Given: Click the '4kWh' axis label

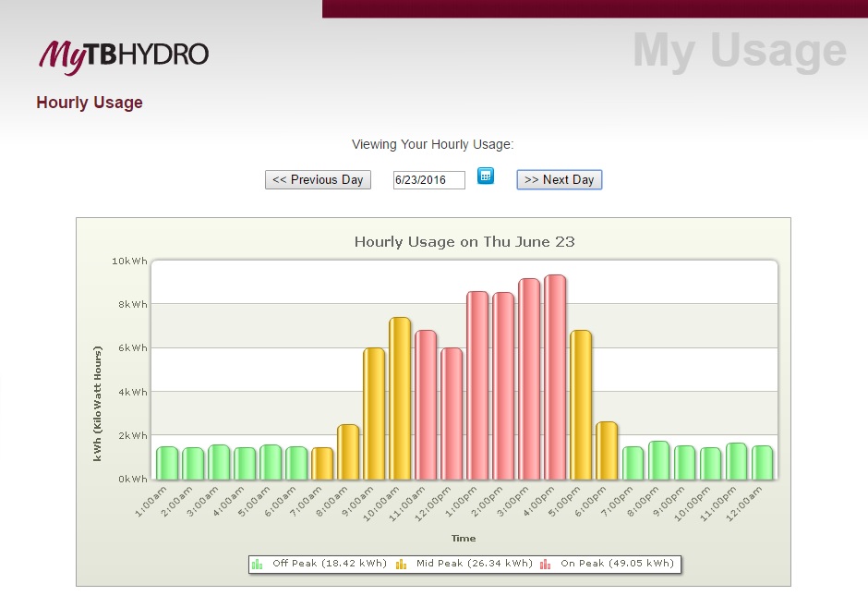Looking at the screenshot, I should [x=133, y=392].
